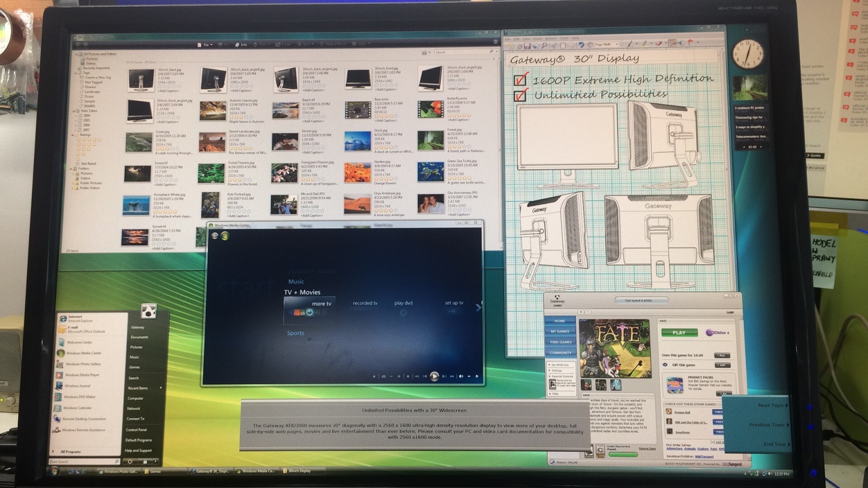Click Help and Support in Start menu
The image size is (868, 488).
[x=138, y=450]
